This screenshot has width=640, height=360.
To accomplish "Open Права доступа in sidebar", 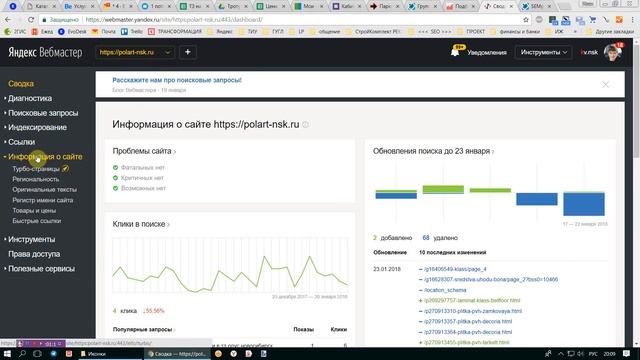I will [x=34, y=254].
